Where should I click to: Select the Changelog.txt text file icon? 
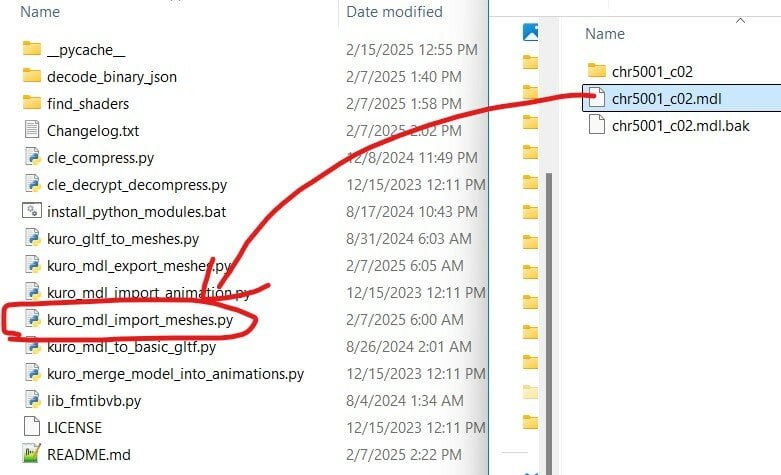click(32, 129)
